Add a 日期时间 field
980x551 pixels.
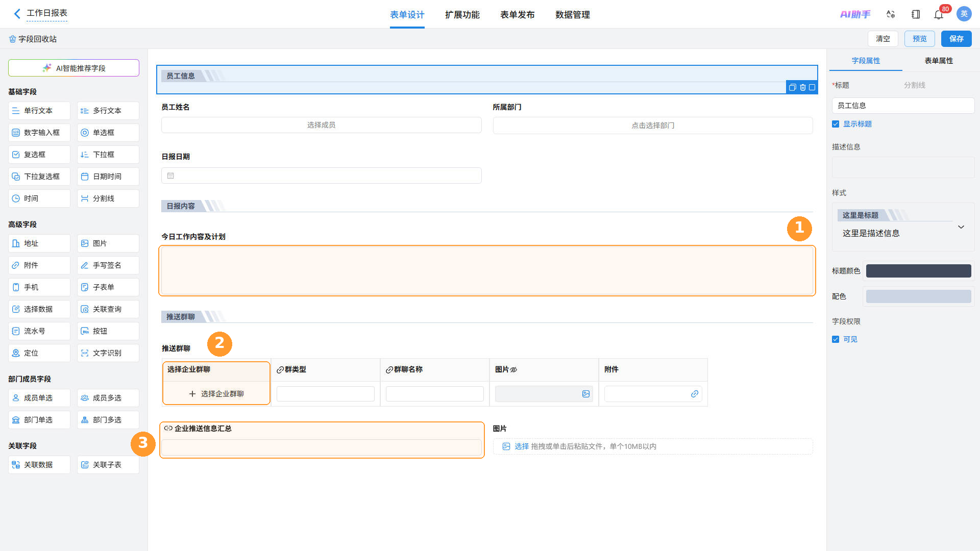pos(108,177)
